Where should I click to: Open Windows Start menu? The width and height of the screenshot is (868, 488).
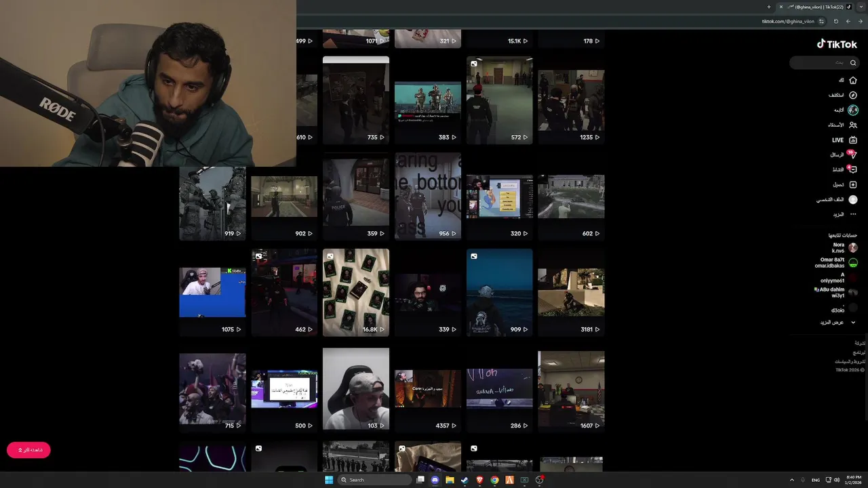coord(329,480)
